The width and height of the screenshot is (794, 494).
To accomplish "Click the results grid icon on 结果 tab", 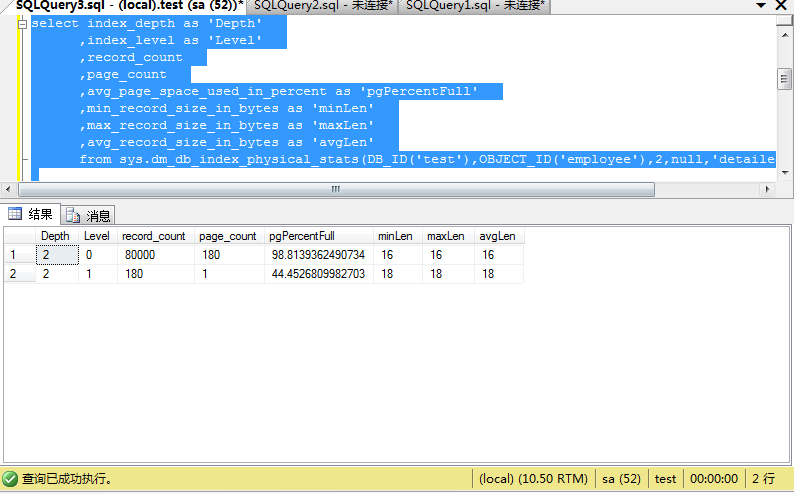I will point(15,214).
